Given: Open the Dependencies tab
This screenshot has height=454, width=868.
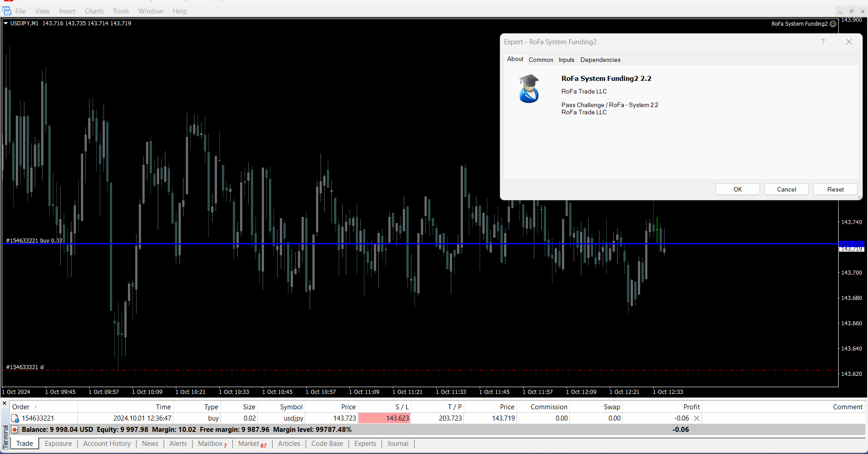Looking at the screenshot, I should tap(600, 60).
